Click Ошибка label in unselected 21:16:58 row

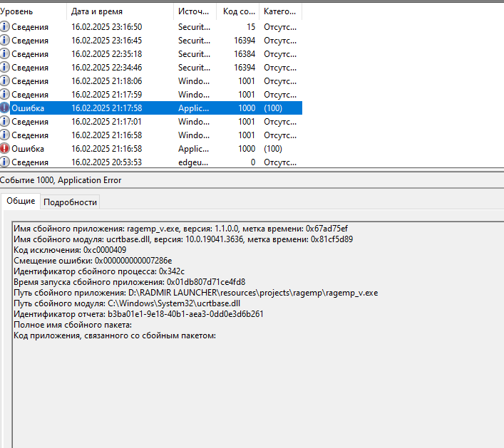tap(28, 149)
